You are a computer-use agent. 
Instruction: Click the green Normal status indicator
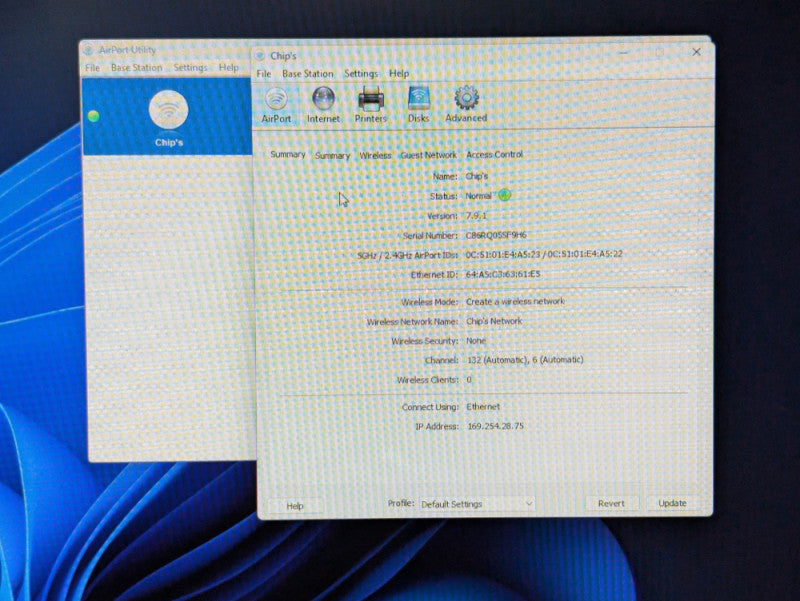coord(504,195)
